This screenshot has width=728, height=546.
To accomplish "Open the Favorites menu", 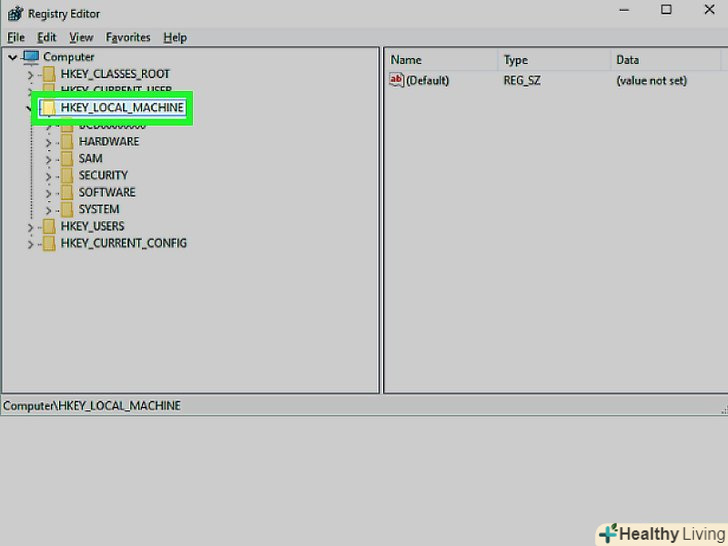I will click(128, 37).
